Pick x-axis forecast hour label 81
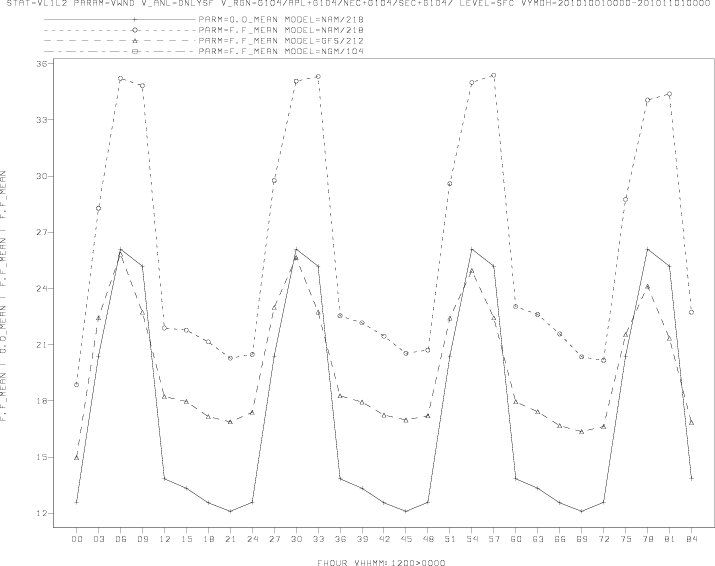This screenshot has height=566, width=715. coord(669,539)
